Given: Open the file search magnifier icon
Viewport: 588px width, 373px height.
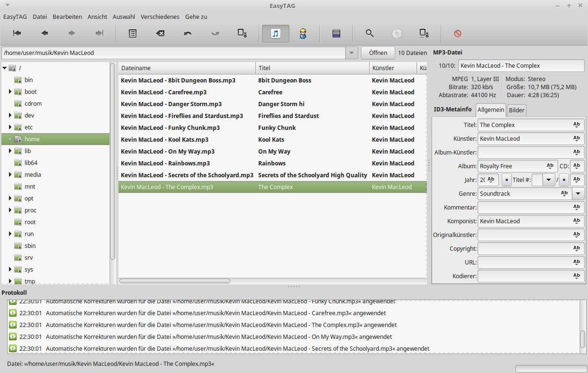Looking at the screenshot, I should tap(370, 33).
